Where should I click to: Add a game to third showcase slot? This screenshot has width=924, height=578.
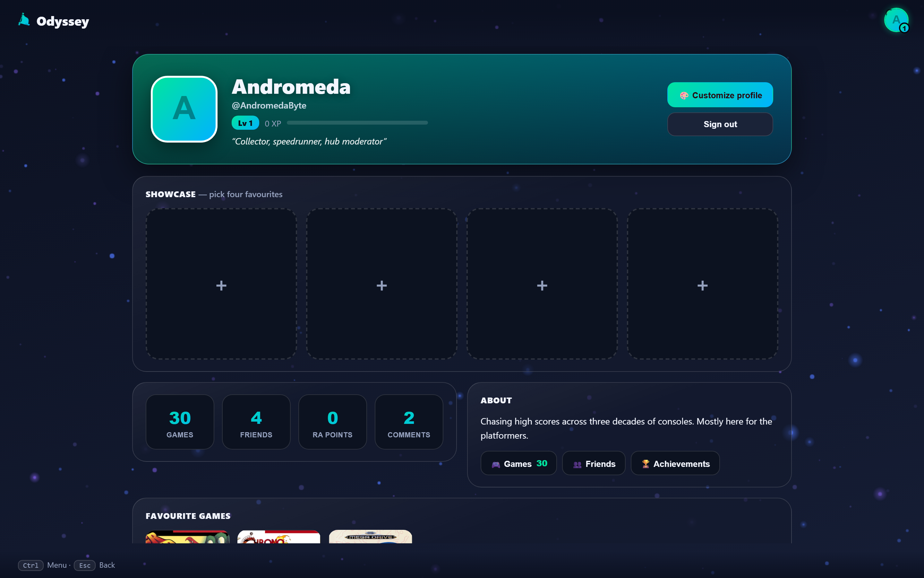click(x=542, y=284)
